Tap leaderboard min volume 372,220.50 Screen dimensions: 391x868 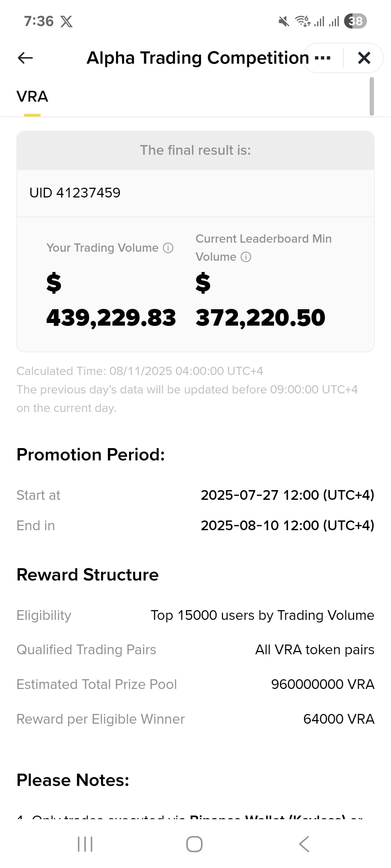[x=260, y=318]
